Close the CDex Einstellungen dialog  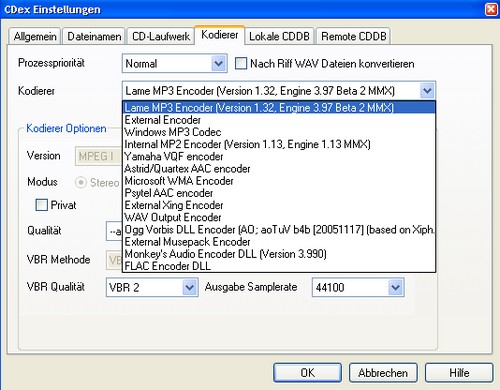[491, 9]
